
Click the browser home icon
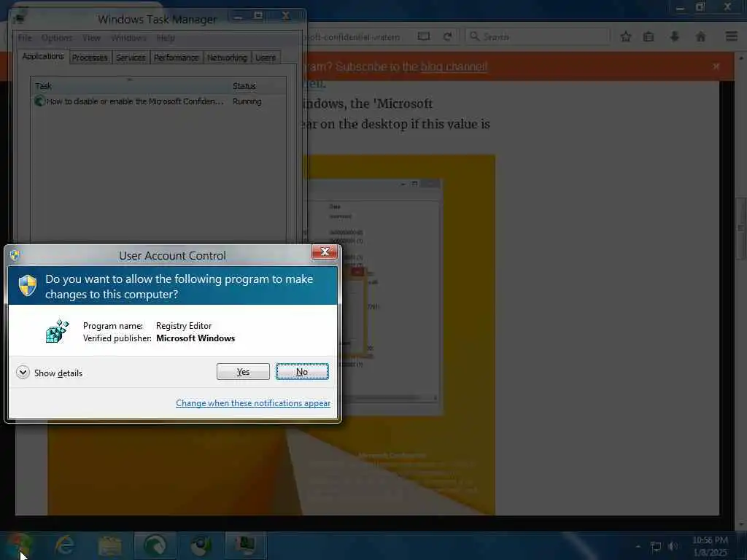[701, 36]
